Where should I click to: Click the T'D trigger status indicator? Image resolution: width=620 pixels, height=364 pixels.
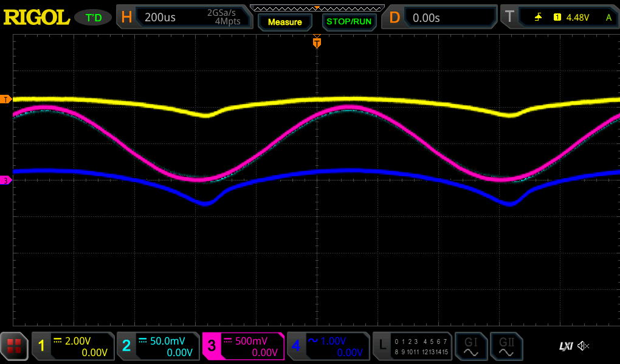point(94,18)
